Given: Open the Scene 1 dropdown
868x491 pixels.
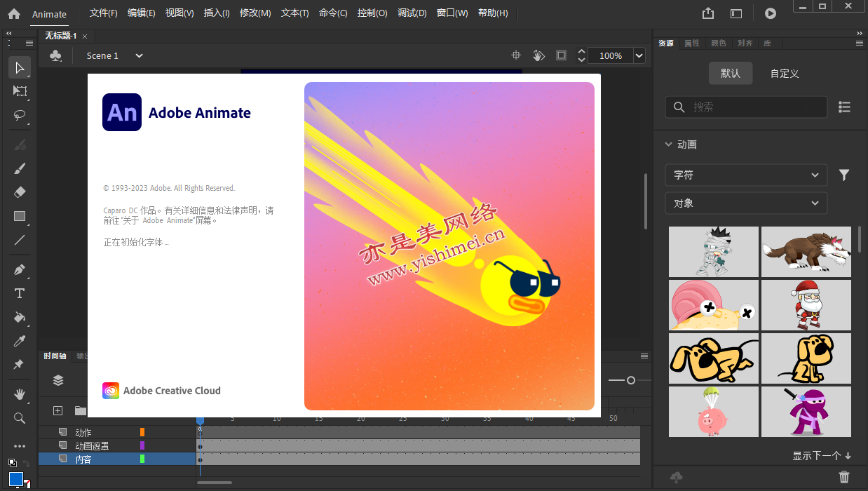Looking at the screenshot, I should click(139, 55).
